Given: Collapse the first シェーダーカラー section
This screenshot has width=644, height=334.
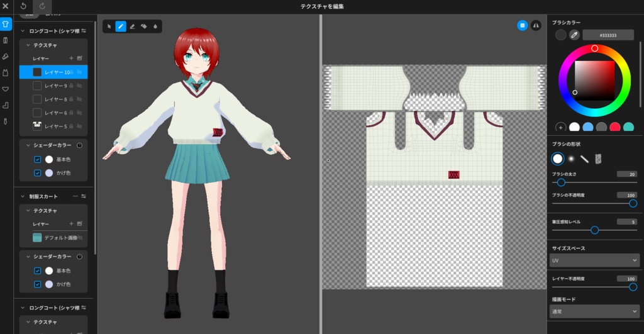Looking at the screenshot, I should [x=28, y=145].
